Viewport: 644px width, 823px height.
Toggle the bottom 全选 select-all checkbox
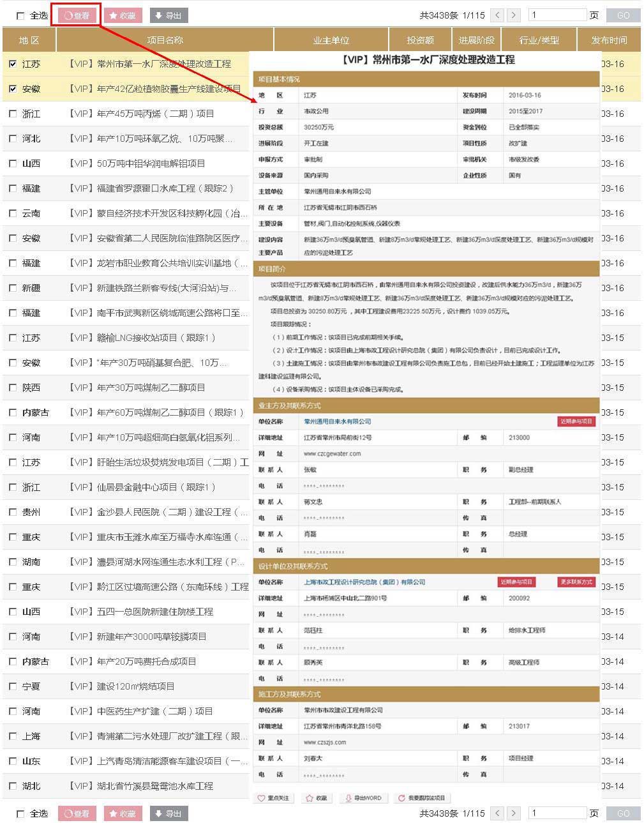20,814
